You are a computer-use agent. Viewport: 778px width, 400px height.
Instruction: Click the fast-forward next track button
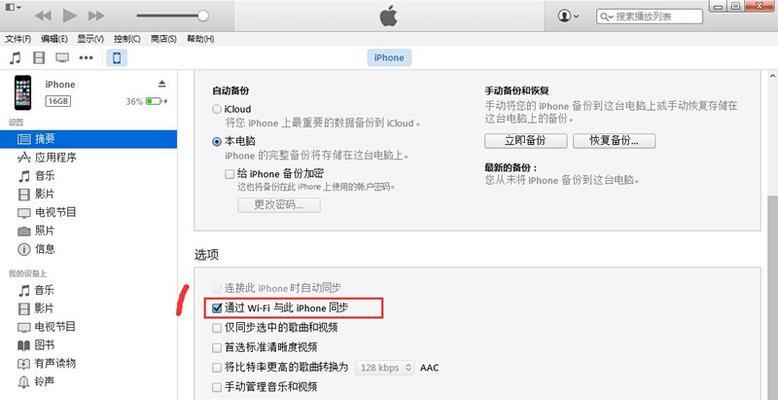(96, 16)
